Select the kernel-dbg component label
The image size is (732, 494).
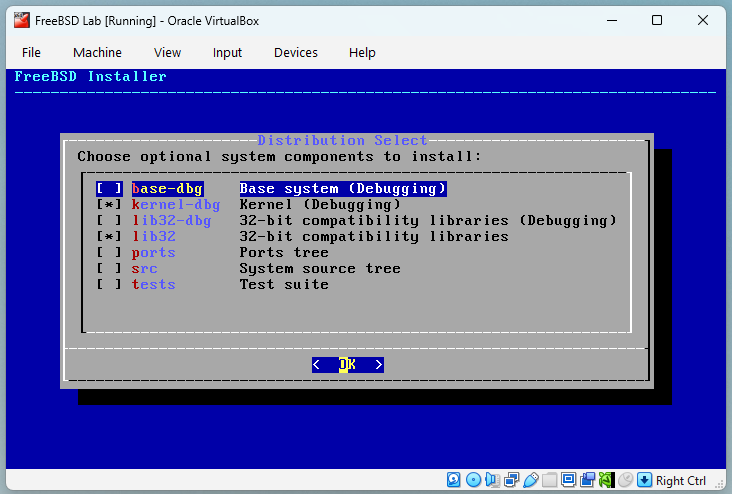point(176,205)
